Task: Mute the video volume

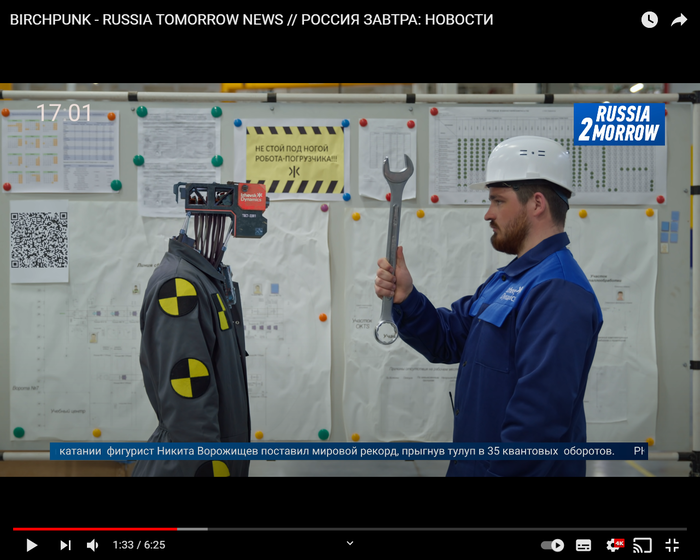Action: tap(92, 545)
